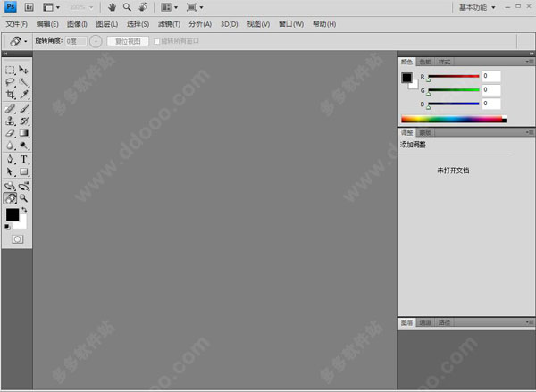Toggle the rotate all windows checkbox
This screenshot has width=536, height=392.
click(157, 41)
